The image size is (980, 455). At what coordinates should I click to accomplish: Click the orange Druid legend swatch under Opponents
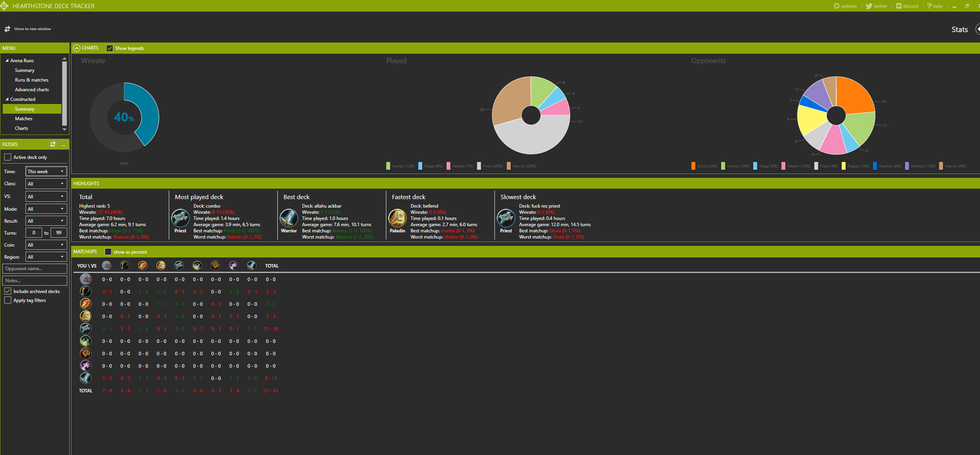[x=693, y=166]
